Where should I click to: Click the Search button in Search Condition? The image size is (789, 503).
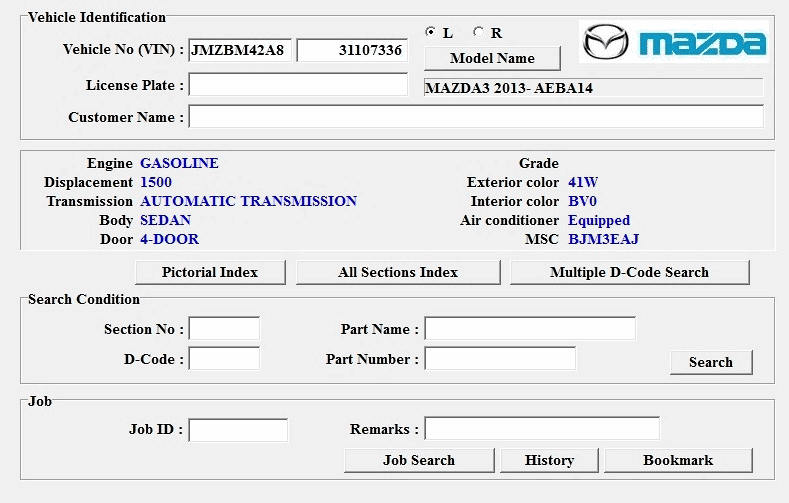pos(711,362)
